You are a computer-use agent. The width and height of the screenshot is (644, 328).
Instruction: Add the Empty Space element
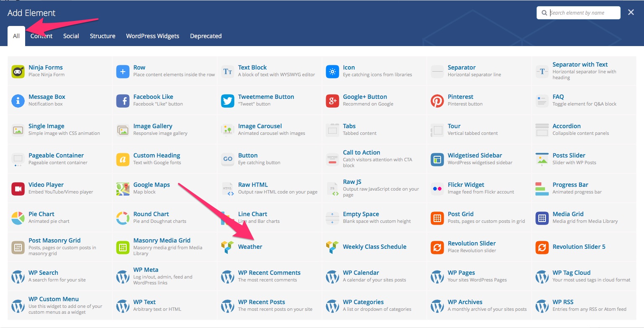(x=374, y=217)
